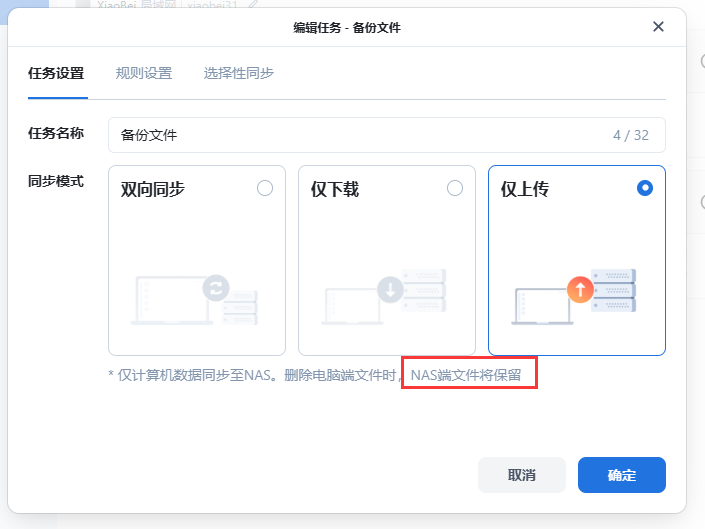Click the 双向同步 card title
This screenshot has height=529, width=705.
click(x=153, y=189)
